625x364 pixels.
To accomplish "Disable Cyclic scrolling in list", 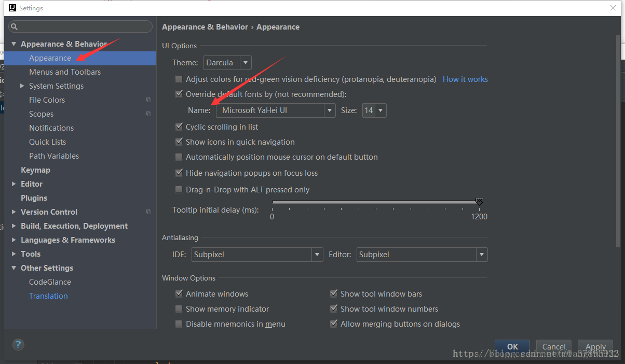I will [x=179, y=127].
